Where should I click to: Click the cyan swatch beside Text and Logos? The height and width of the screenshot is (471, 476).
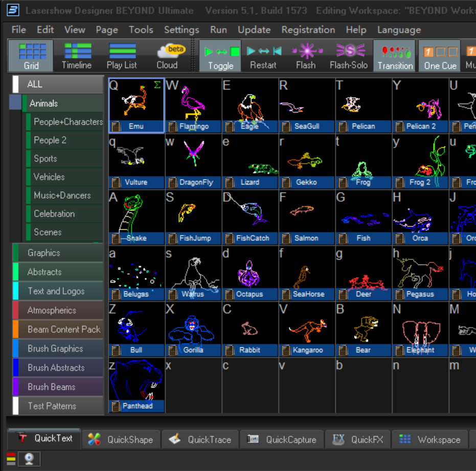16,291
